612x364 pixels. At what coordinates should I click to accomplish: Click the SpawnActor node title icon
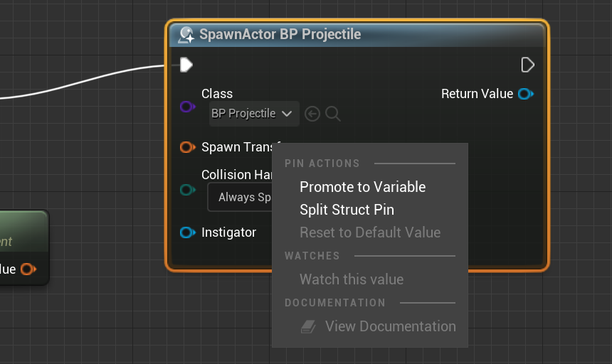pos(186,35)
